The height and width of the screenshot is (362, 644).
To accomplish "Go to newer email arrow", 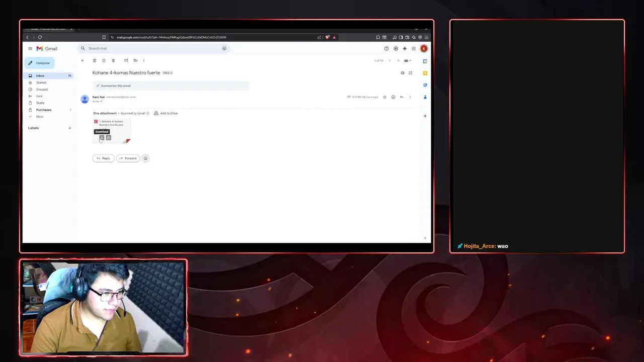I will coord(389,61).
